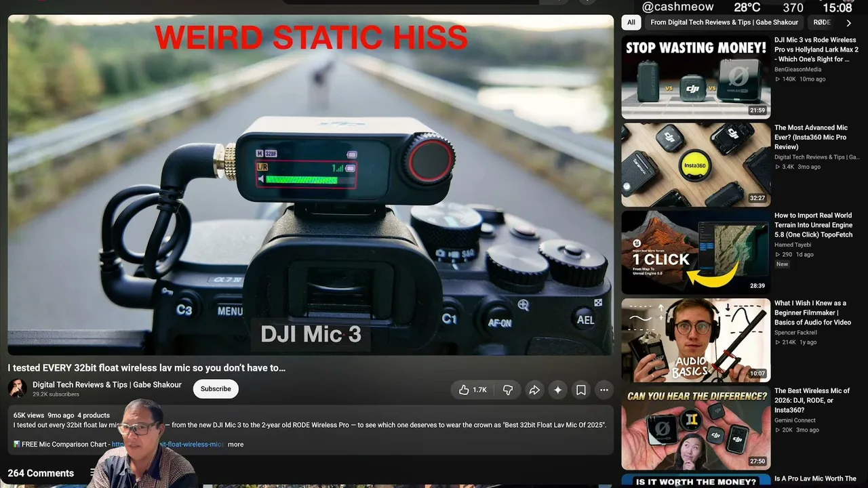This screenshot has width=868, height=488.
Task: Click "3.4K 3mo ago" view count
Action: click(797, 167)
